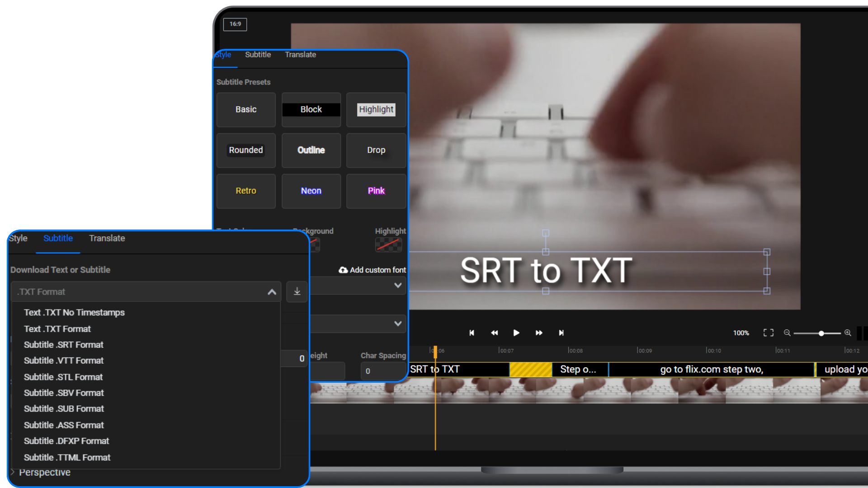
Task: Choose Subtitle .SRT Format from the list
Action: point(63,344)
